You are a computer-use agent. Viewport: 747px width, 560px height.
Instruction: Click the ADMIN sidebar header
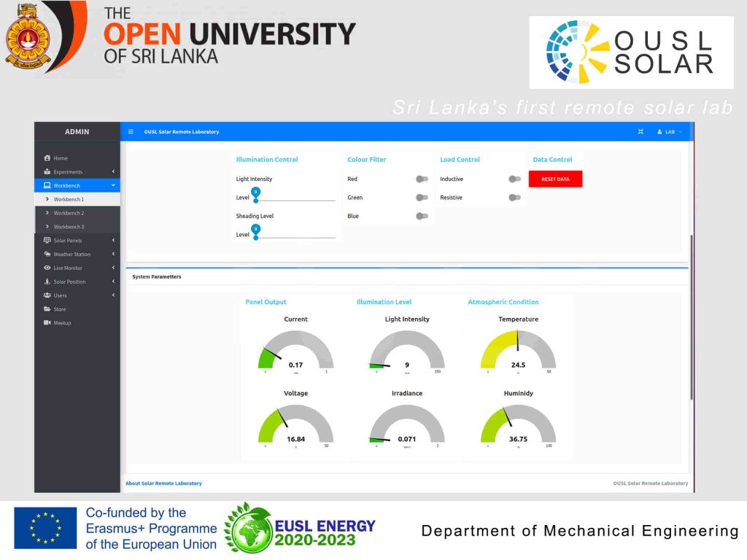pos(77,131)
